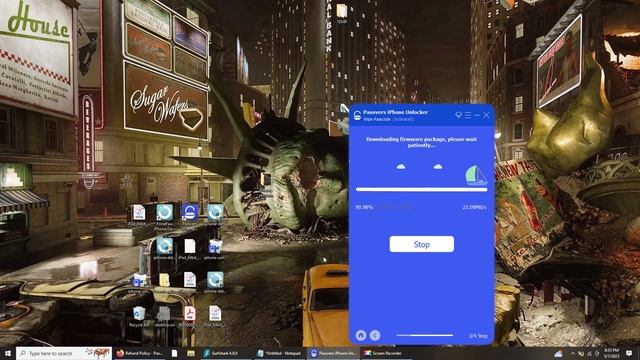Open the blank document taskbar icon

(x=174, y=353)
